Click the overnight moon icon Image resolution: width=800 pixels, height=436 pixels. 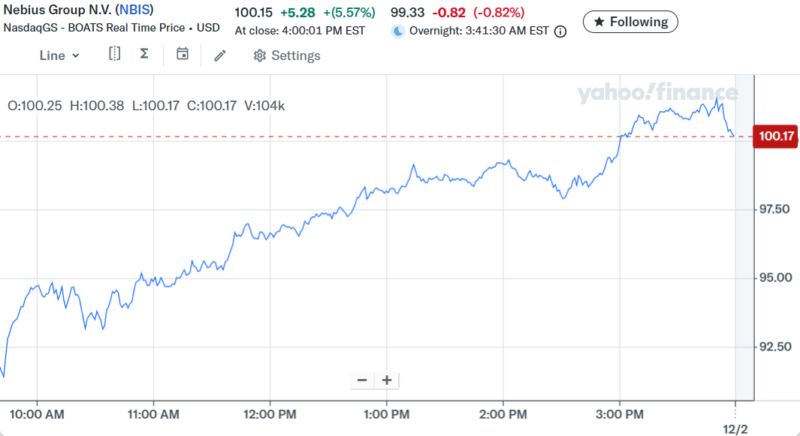pos(398,31)
